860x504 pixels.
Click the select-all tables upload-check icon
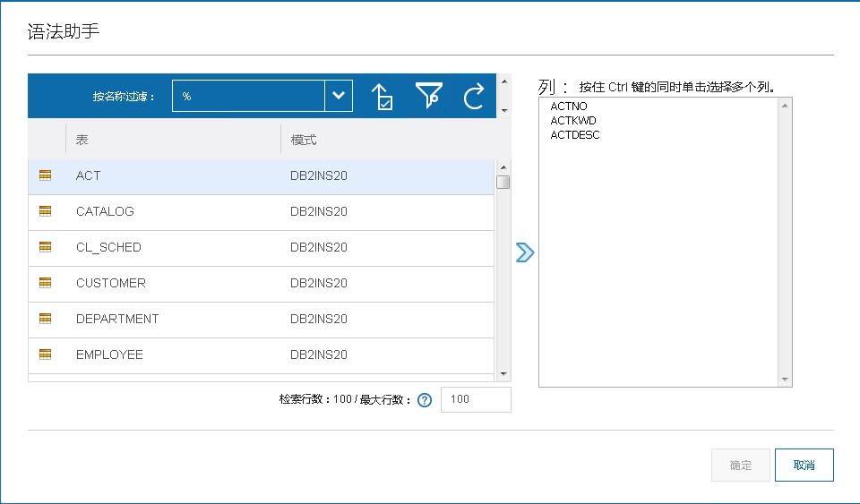pyautogui.click(x=382, y=97)
